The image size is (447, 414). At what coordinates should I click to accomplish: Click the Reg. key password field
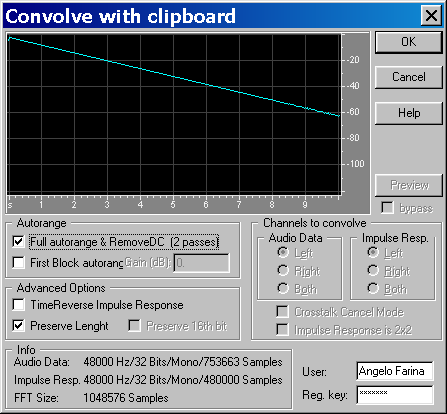(395, 395)
